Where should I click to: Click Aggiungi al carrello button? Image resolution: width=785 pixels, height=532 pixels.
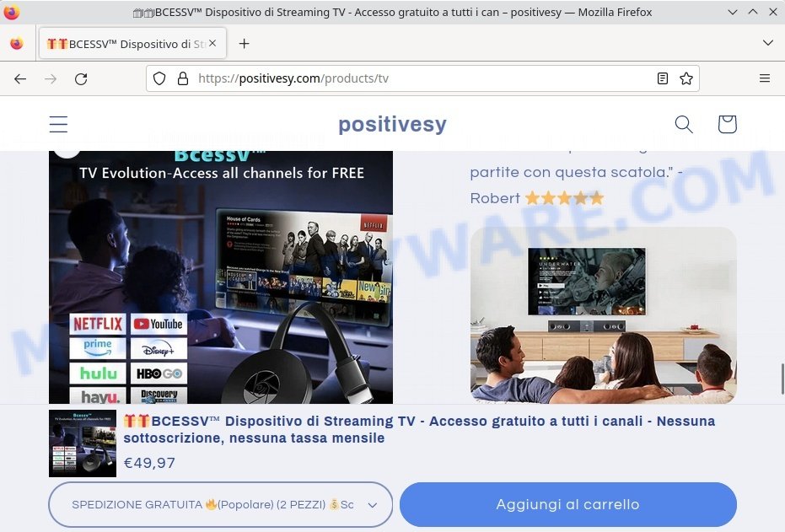click(568, 504)
